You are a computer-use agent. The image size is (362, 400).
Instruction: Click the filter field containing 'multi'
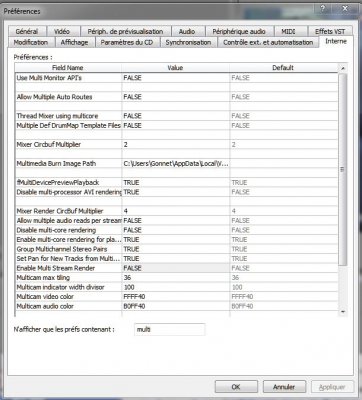click(169, 329)
